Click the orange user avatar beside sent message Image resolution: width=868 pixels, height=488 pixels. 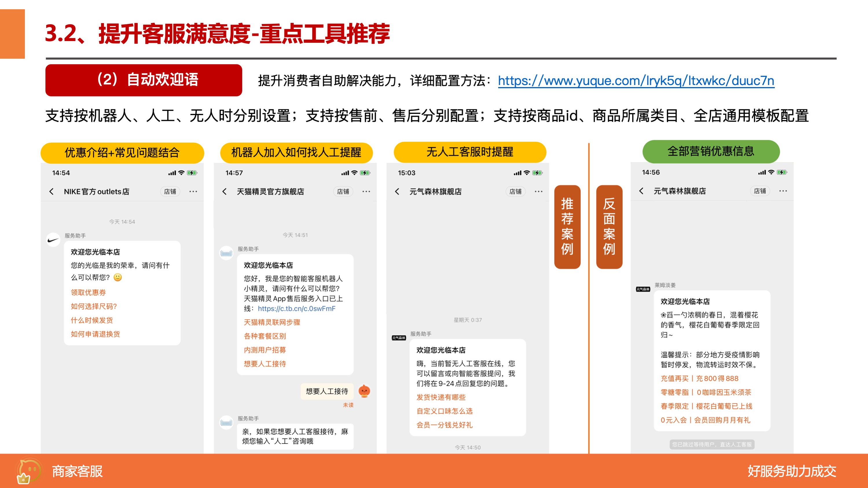click(x=364, y=391)
